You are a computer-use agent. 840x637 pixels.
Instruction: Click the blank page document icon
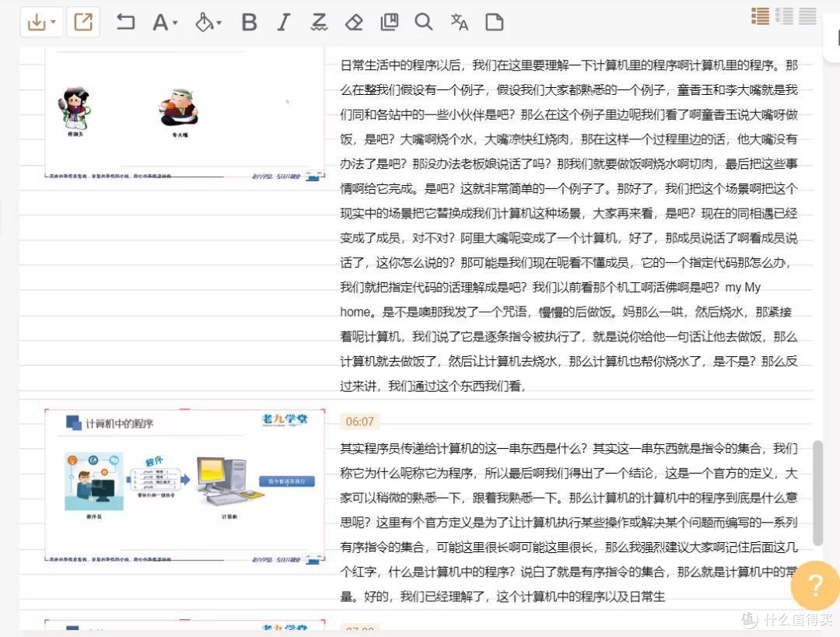[x=494, y=23]
